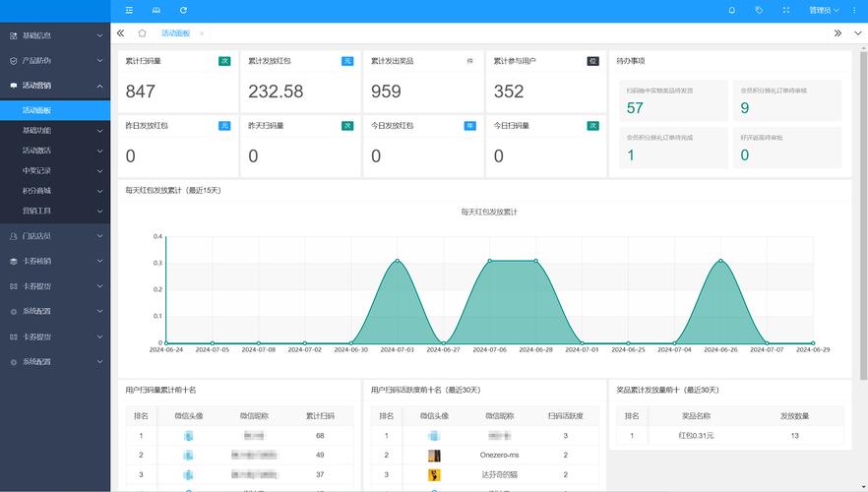Click the page's vertical scrollbar thumb
Image resolution: width=868 pixels, height=492 pixels.
click(x=863, y=215)
